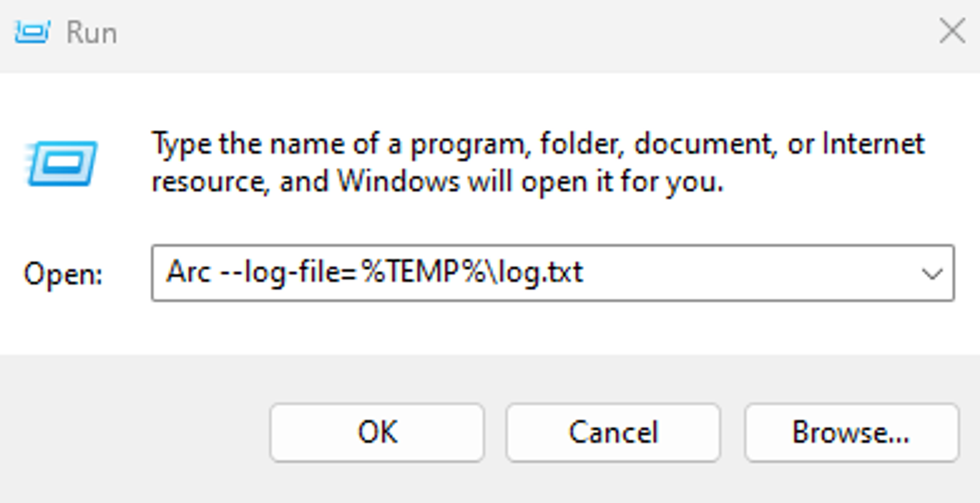This screenshot has height=503, width=980.
Task: Select the Open: label
Action: pyautogui.click(x=63, y=274)
